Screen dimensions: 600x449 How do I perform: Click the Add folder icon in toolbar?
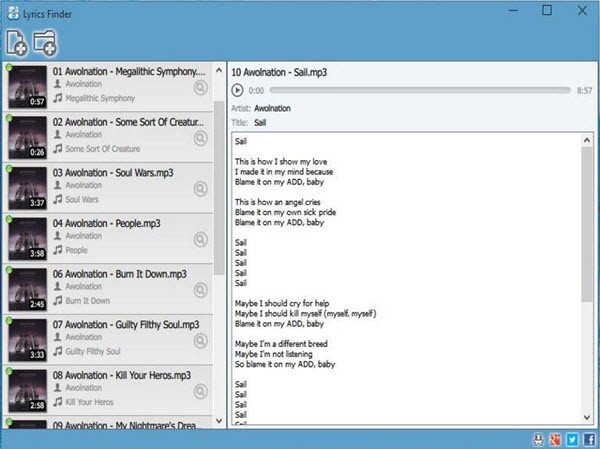(45, 43)
